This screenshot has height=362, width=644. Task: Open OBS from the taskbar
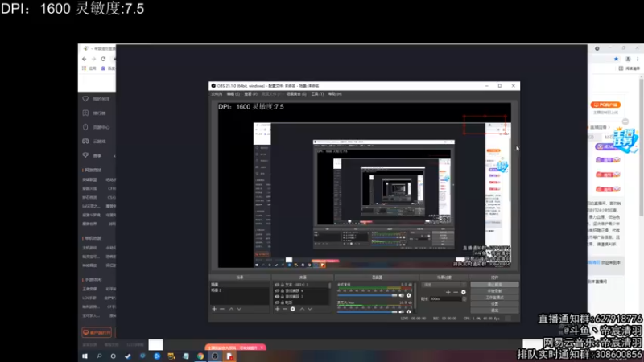[215, 356]
